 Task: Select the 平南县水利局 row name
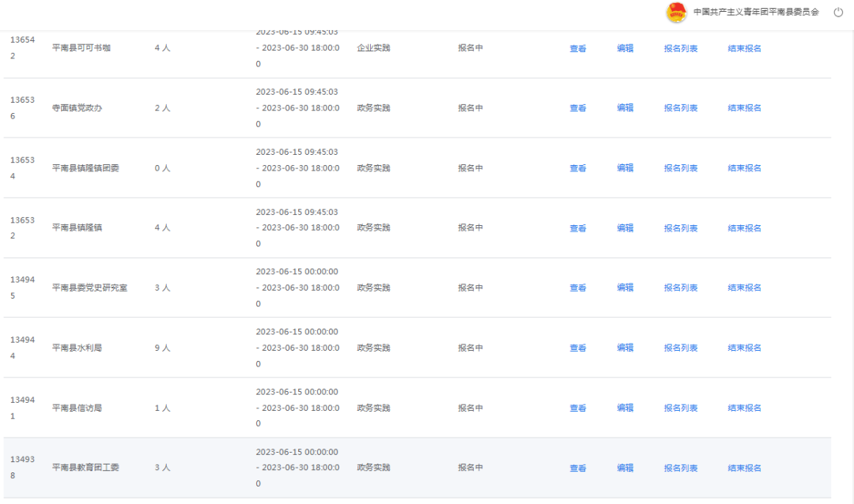coord(77,348)
